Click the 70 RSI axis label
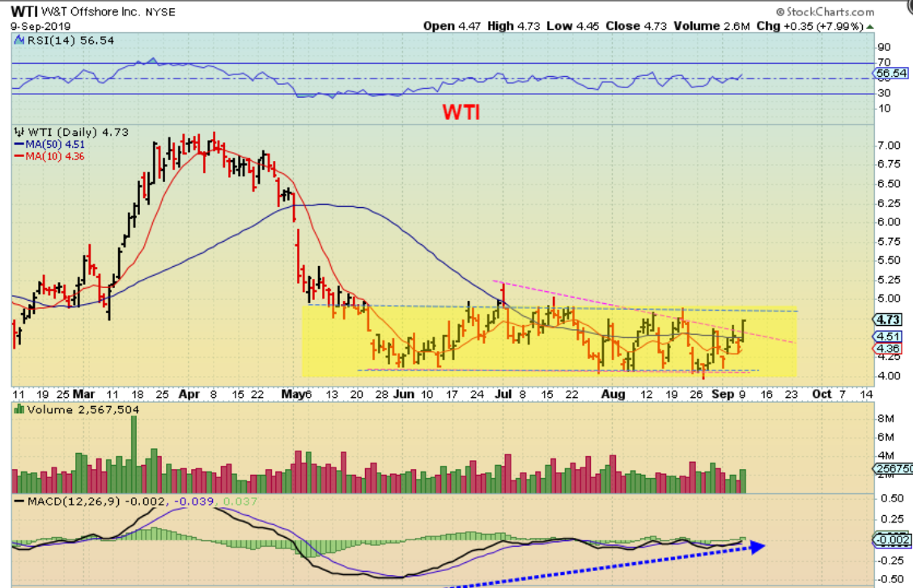This screenshot has height=588, width=913. [884, 62]
